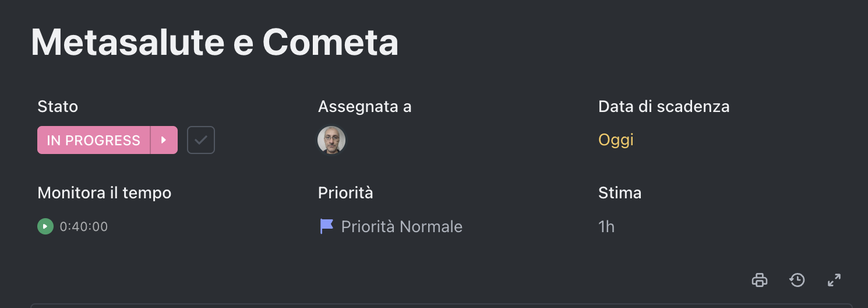Open the task history clock icon
This screenshot has width=868, height=308.
click(x=797, y=280)
